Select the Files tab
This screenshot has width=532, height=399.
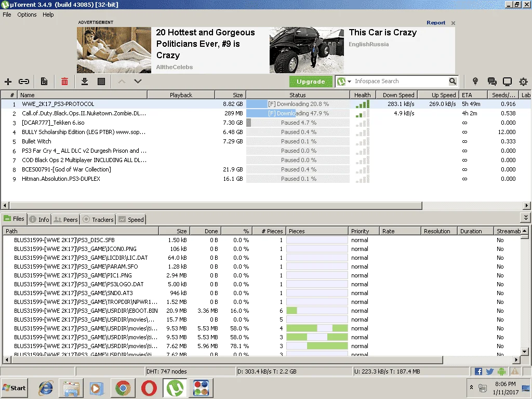[14, 219]
